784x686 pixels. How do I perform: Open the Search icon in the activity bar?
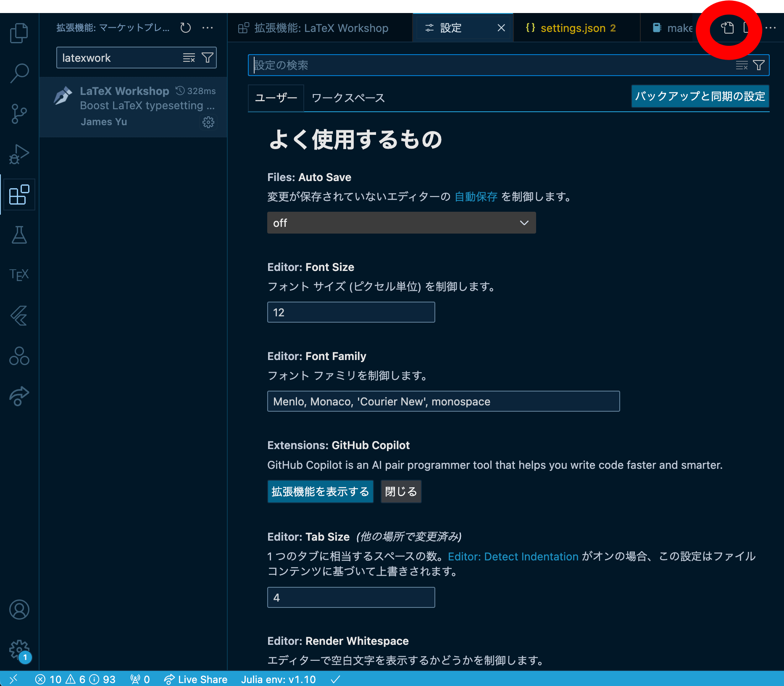coord(19,73)
